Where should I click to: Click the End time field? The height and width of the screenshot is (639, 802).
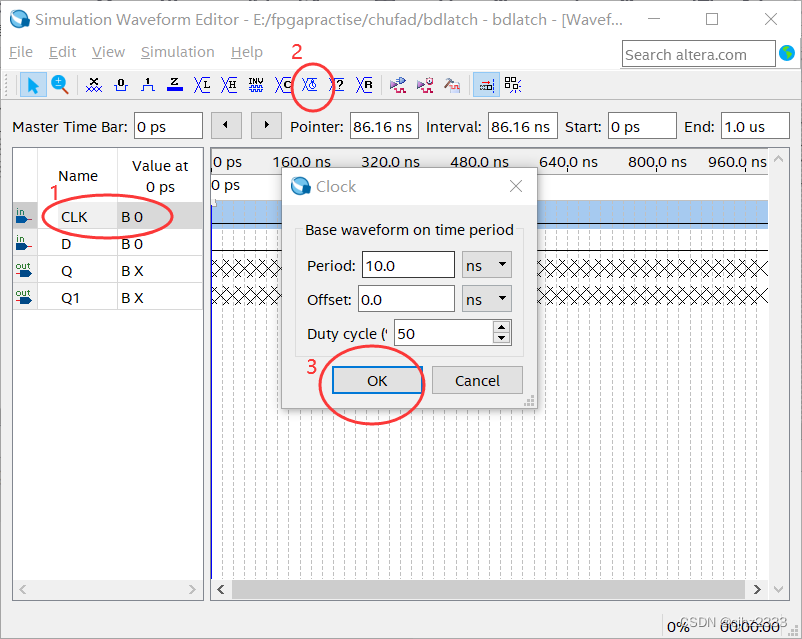(755, 126)
